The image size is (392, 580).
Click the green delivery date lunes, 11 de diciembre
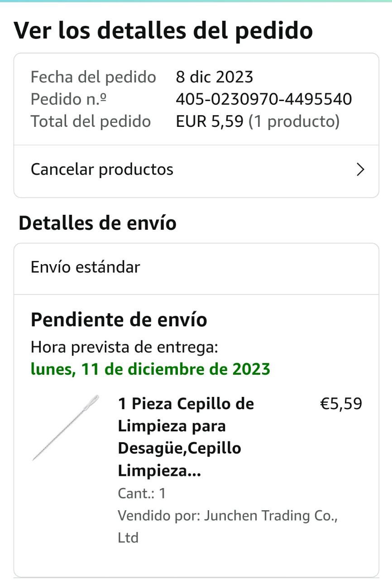(x=150, y=369)
